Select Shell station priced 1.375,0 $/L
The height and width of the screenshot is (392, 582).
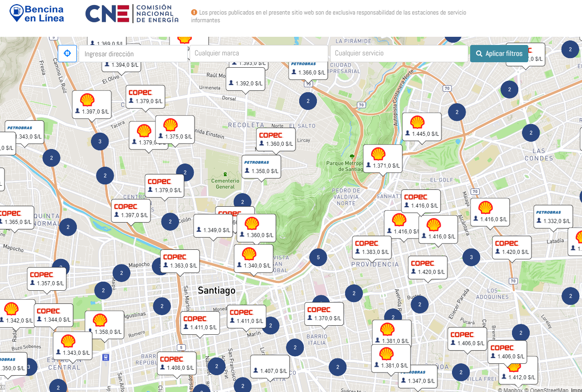(x=175, y=130)
